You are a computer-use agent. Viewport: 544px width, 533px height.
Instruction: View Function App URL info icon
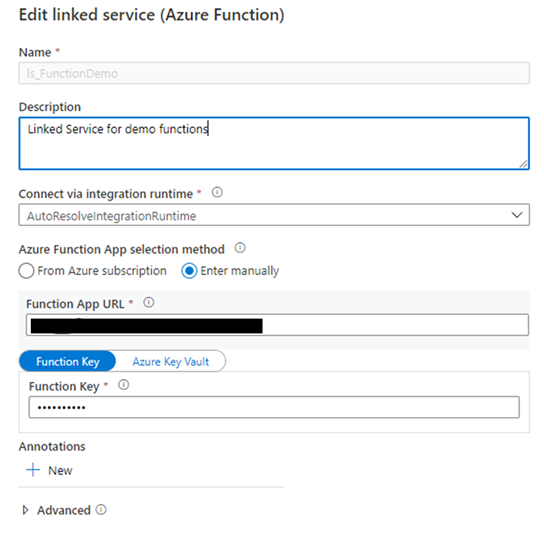[149, 303]
